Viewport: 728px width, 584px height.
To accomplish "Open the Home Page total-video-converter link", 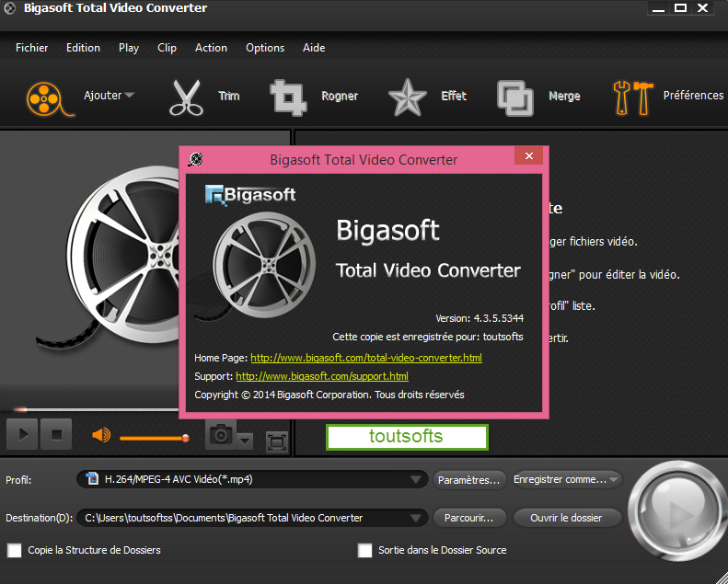I will (366, 358).
